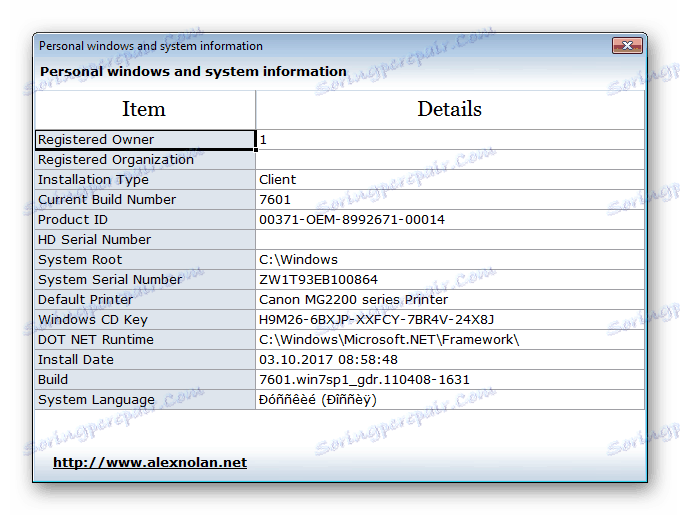680x515 pixels.
Task: Select the System Serial Number label
Action: 145,280
